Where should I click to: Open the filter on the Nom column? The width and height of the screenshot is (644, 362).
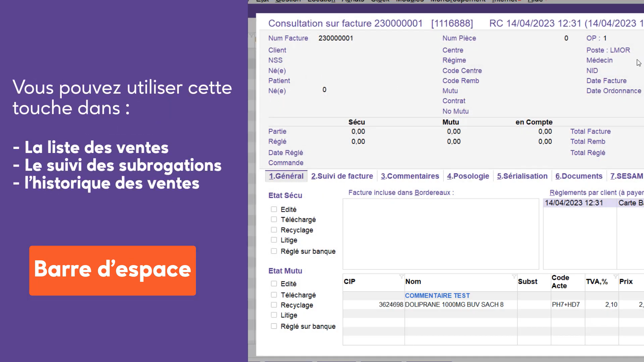coord(514,276)
